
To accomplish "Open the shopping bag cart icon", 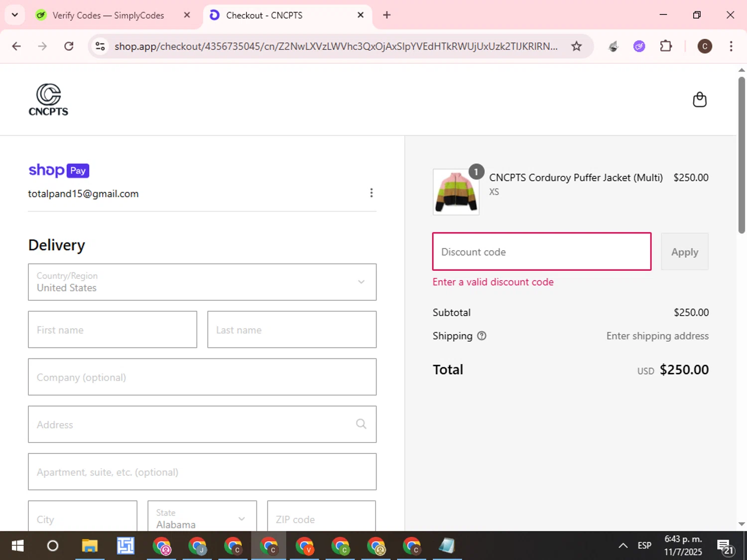I will coord(700,100).
